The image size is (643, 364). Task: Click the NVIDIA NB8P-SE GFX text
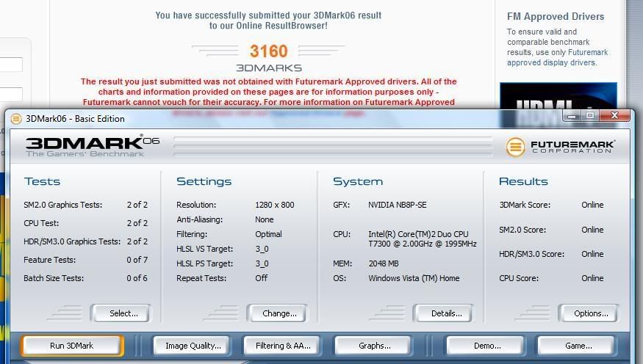click(397, 205)
